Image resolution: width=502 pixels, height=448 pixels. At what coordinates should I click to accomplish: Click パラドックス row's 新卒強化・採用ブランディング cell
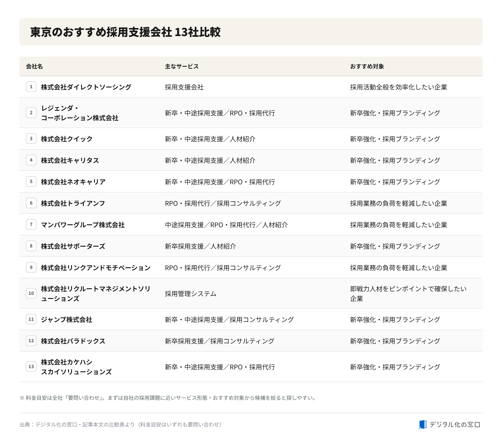[x=395, y=341]
